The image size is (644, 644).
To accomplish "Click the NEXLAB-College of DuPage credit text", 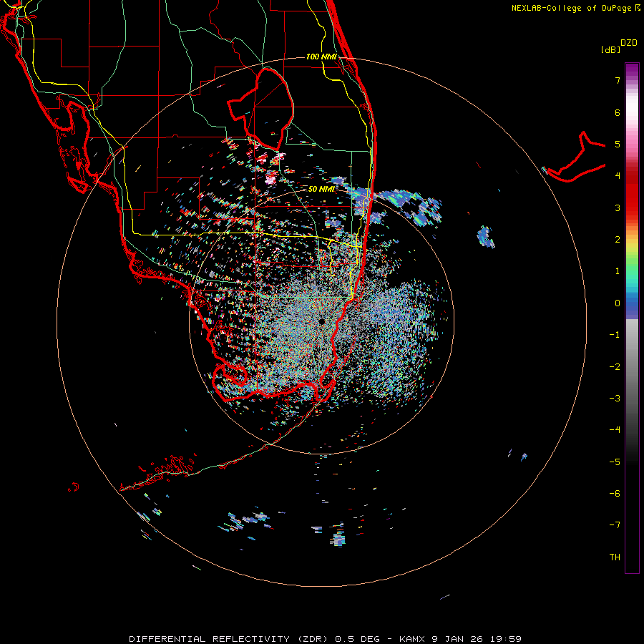I will (572, 8).
